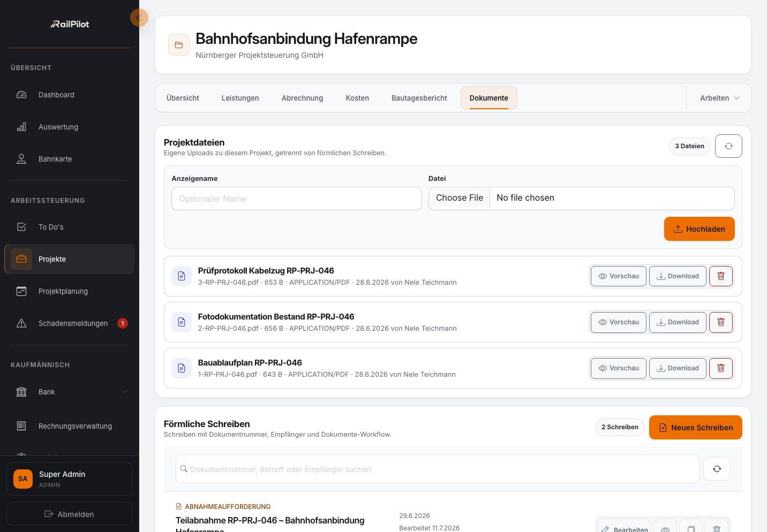Viewport: 767px width, 532px height.
Task: Click the Schadensmeldungen red badge
Action: (x=123, y=323)
